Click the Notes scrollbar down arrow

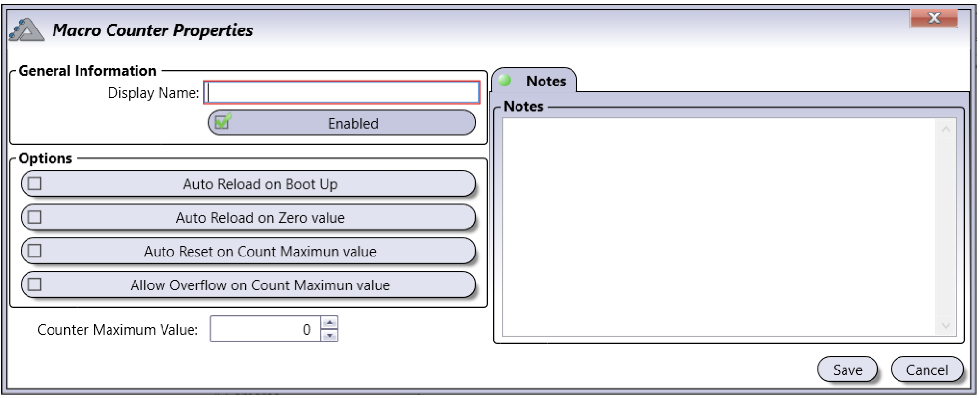(x=946, y=325)
